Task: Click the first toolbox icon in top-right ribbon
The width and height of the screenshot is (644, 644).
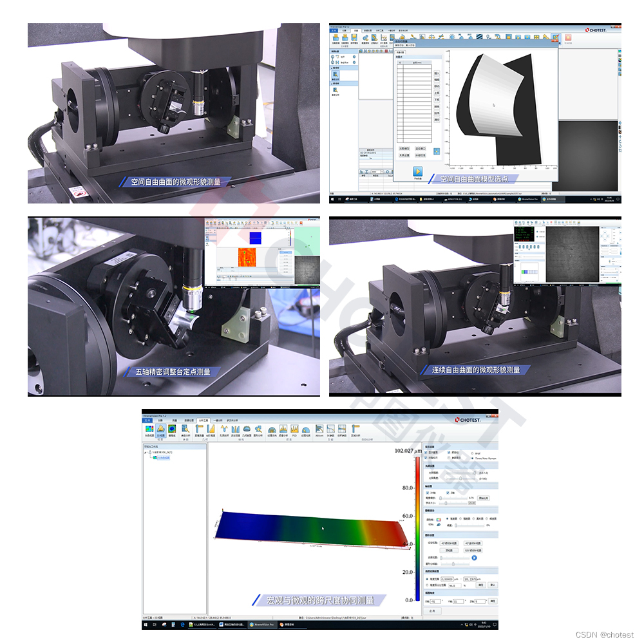Action: 336,38
